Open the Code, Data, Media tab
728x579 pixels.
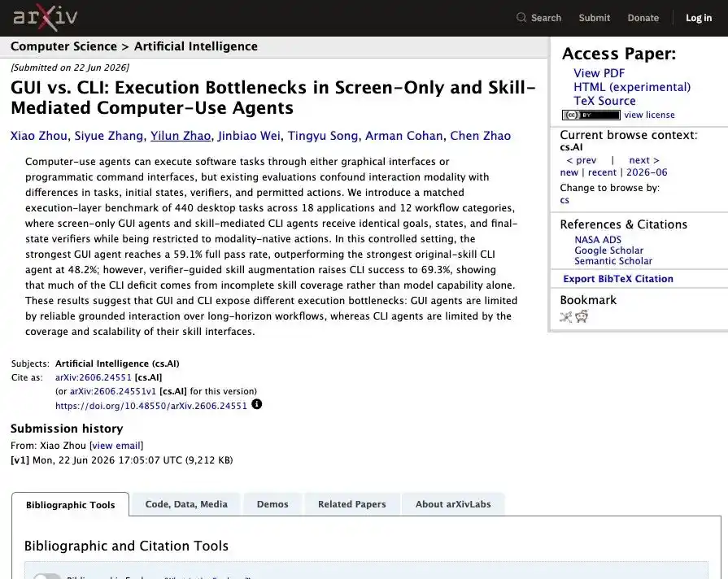tap(186, 504)
